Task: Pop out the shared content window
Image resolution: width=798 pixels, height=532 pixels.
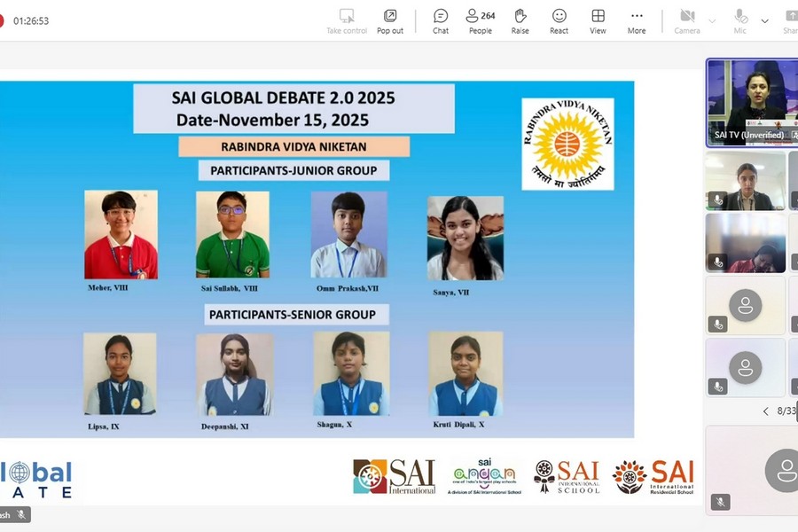Action: [x=390, y=20]
